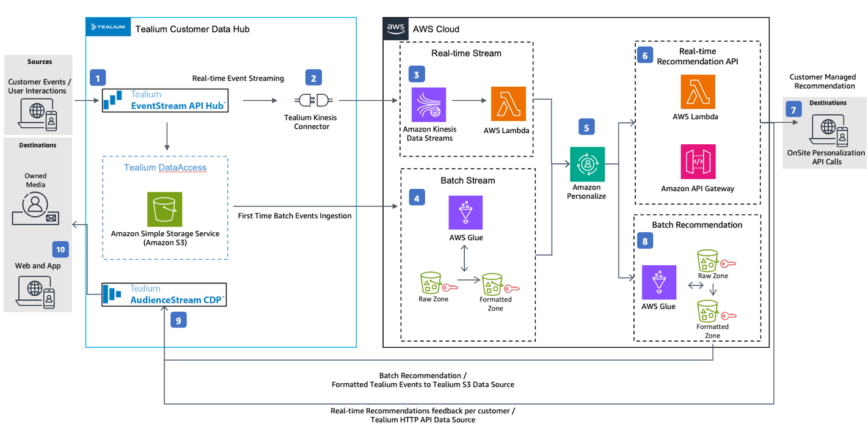
Task: Select the "Real-time Stream" box heading
Action: pos(466,53)
